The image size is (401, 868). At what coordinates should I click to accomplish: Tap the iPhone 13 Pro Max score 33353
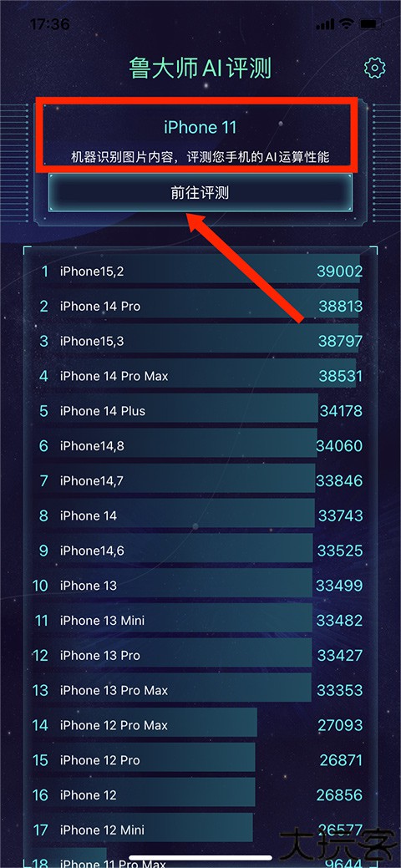(x=340, y=690)
